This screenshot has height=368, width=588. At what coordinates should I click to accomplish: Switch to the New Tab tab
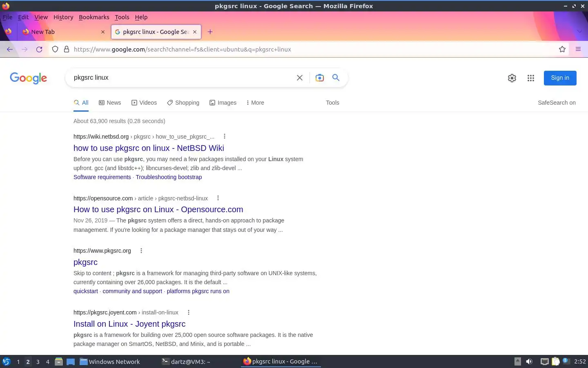[x=63, y=32]
